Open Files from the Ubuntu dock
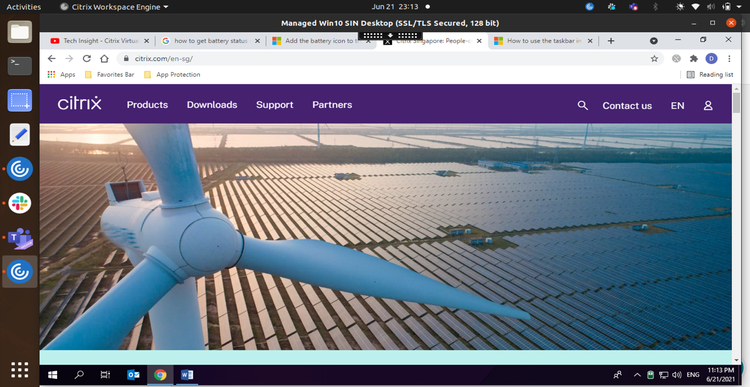 click(x=20, y=33)
